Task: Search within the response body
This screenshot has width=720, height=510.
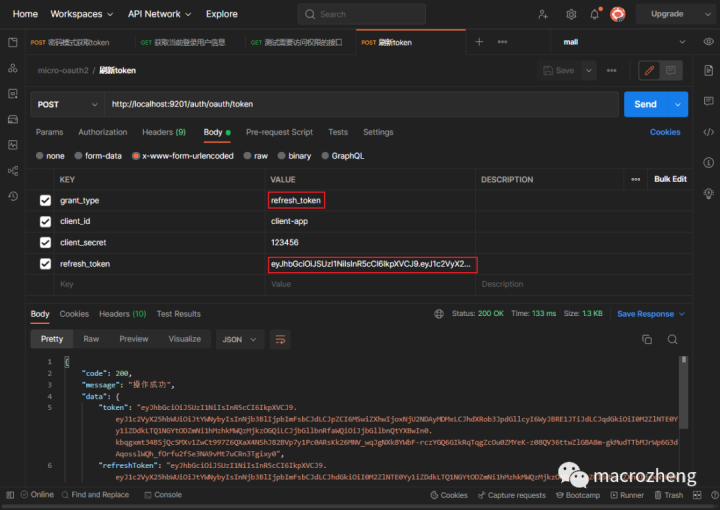Action: coord(672,339)
